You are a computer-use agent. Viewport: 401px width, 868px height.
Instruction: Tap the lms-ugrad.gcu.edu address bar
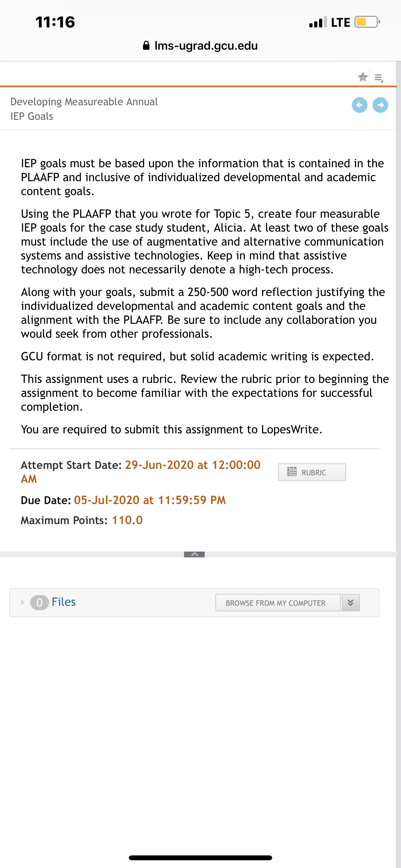[200, 46]
